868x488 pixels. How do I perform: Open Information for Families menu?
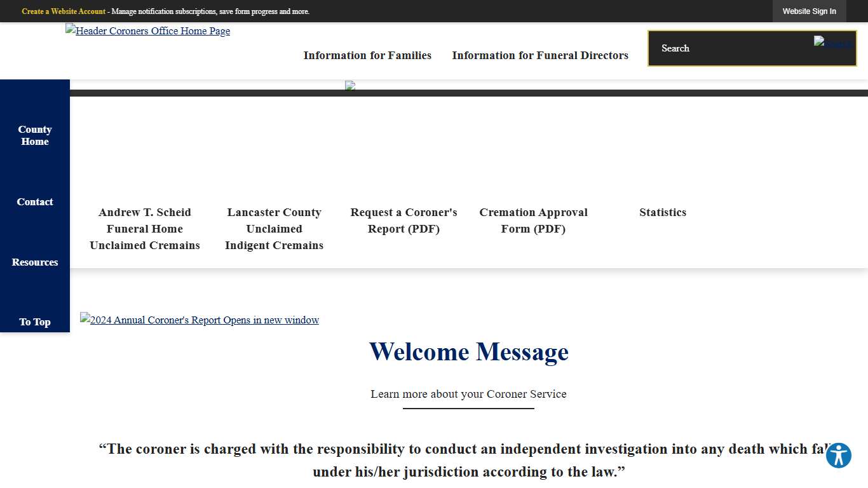[367, 55]
